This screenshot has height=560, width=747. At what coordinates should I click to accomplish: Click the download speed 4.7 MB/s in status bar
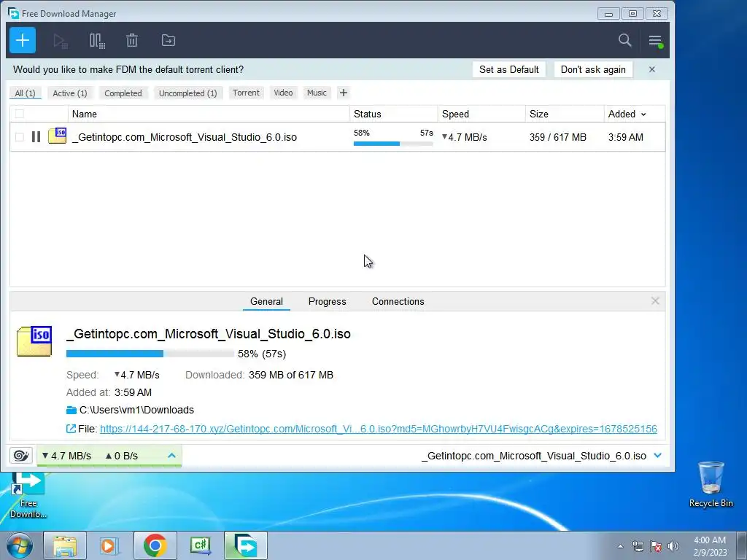click(66, 456)
